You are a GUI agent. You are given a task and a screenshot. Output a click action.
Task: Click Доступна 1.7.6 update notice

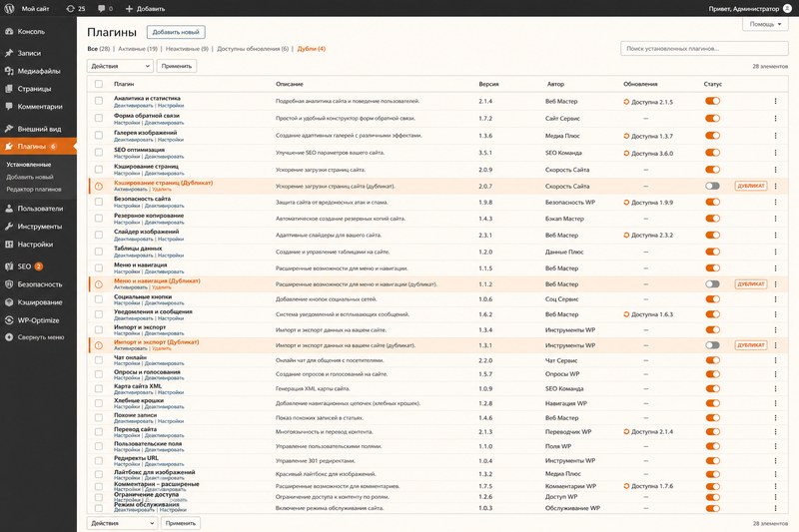tap(648, 486)
